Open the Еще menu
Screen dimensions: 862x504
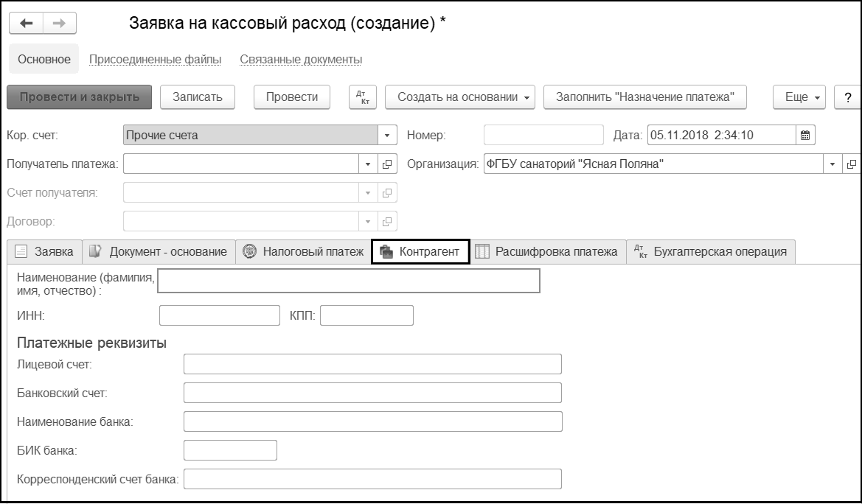pos(801,97)
